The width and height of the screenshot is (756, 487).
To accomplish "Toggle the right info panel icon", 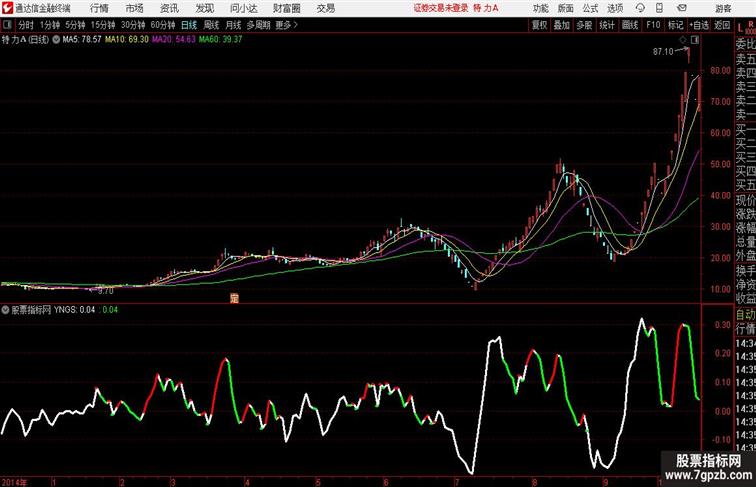I will tap(695, 40).
